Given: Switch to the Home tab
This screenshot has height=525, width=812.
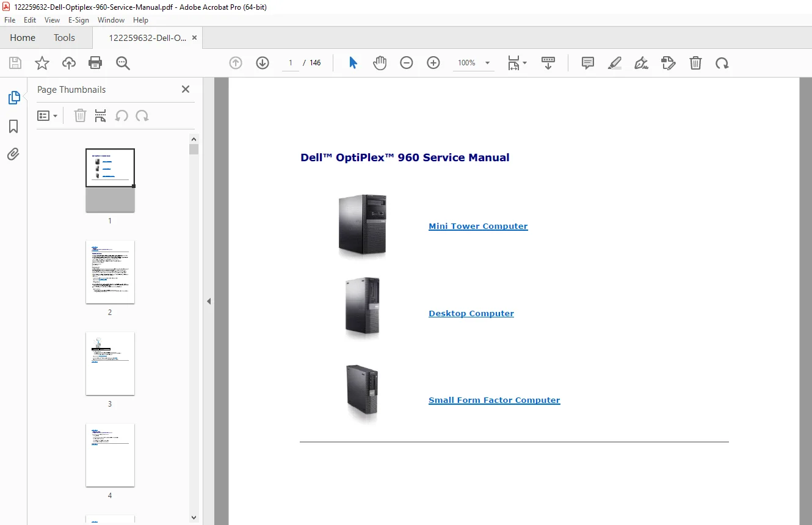Looking at the screenshot, I should pos(23,38).
